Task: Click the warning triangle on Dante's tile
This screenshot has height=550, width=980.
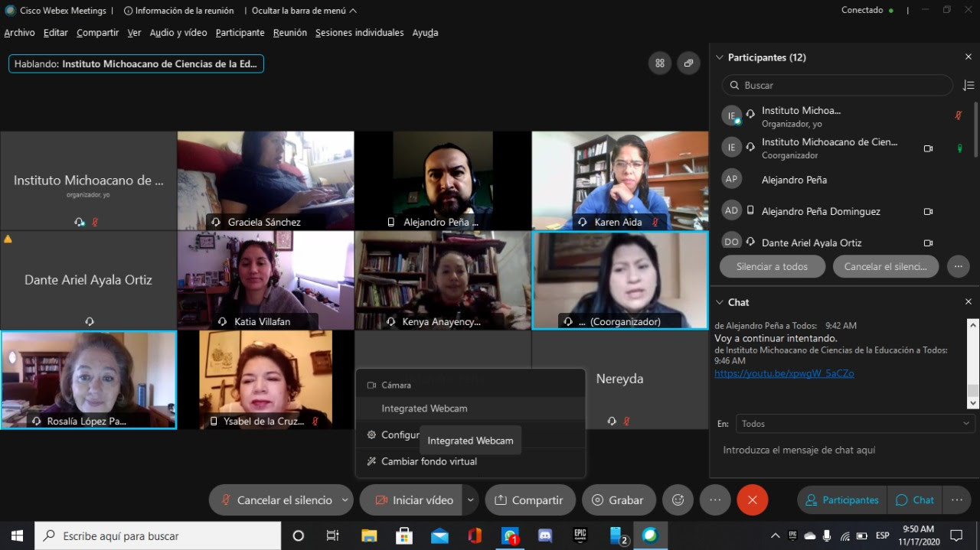Action: click(8, 239)
